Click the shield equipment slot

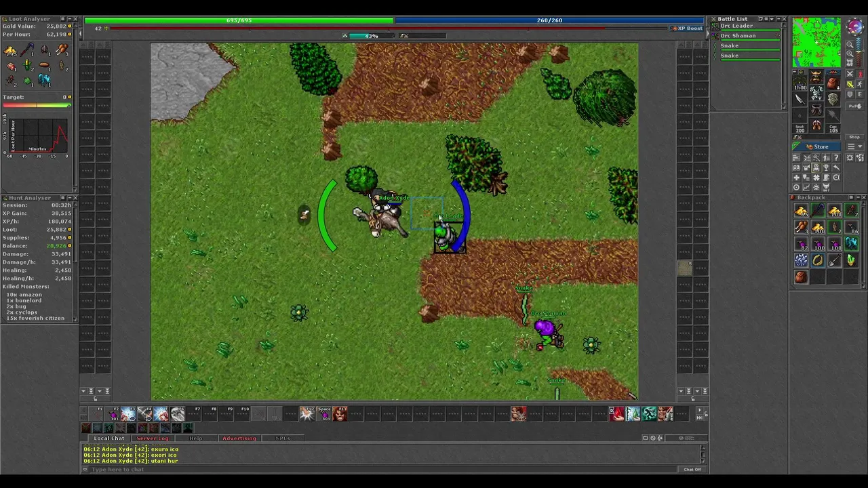(833, 100)
